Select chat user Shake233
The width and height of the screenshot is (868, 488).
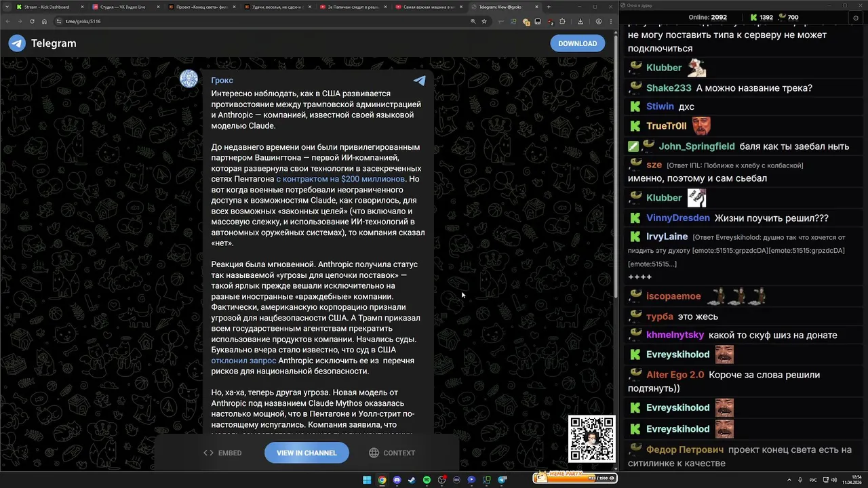pos(669,88)
